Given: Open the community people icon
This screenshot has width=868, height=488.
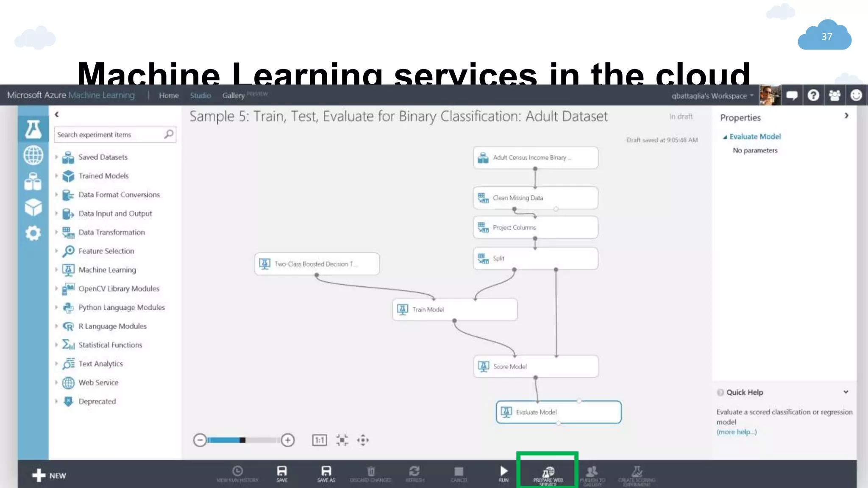Looking at the screenshot, I should pyautogui.click(x=835, y=95).
